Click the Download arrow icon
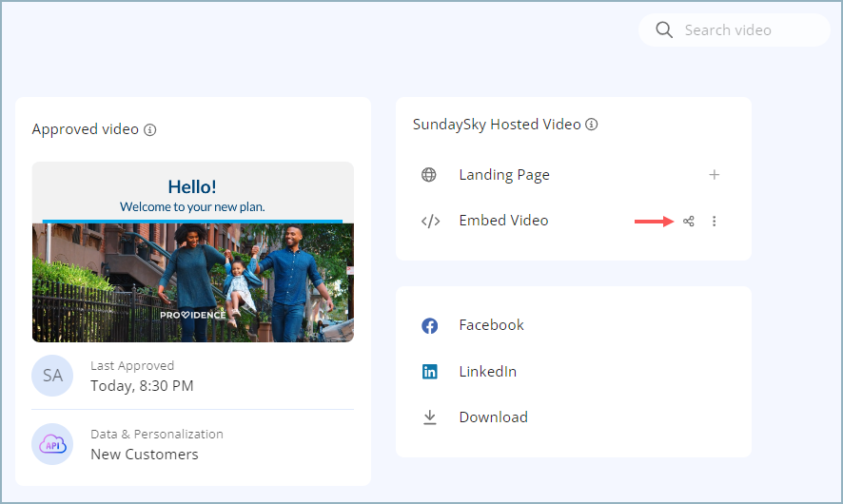 (x=429, y=417)
